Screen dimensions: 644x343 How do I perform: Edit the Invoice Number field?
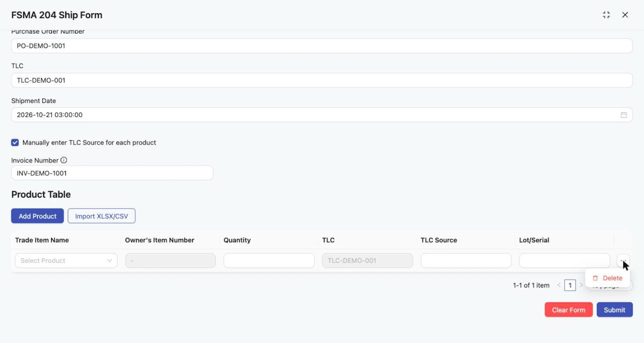[x=112, y=173]
